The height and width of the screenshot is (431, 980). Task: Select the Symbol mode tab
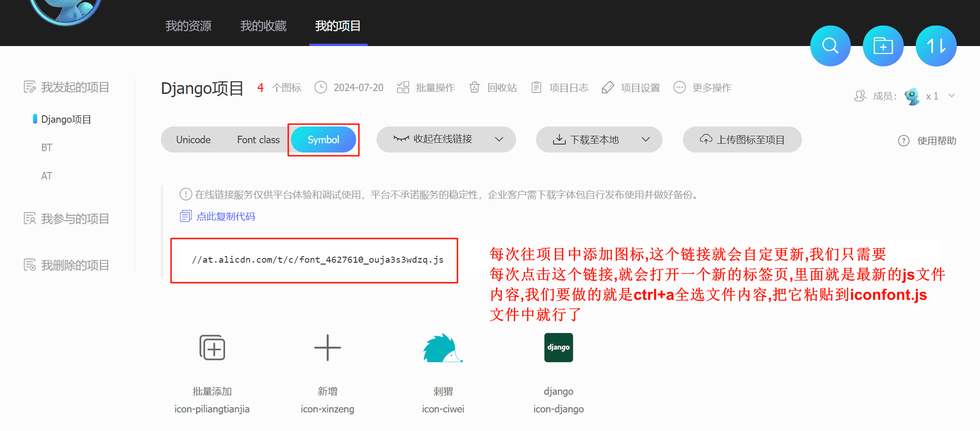[x=324, y=139]
